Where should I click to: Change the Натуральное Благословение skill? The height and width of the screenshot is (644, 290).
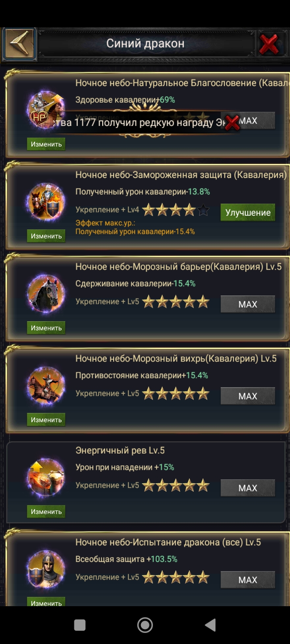pos(46,144)
